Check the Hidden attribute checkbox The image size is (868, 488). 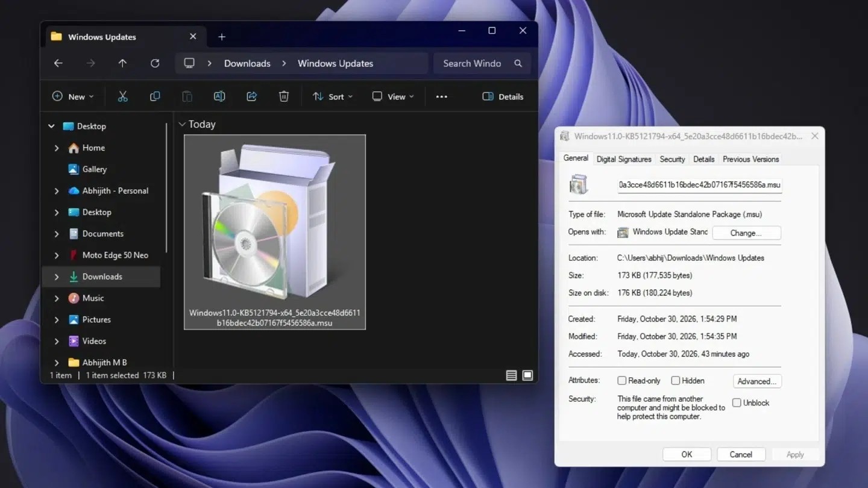pyautogui.click(x=676, y=381)
